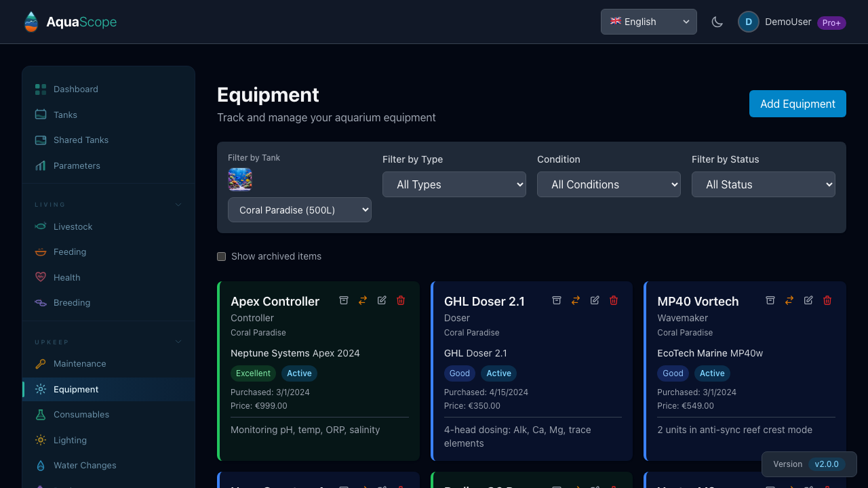
Task: Open the Livestock section
Action: tap(73, 226)
